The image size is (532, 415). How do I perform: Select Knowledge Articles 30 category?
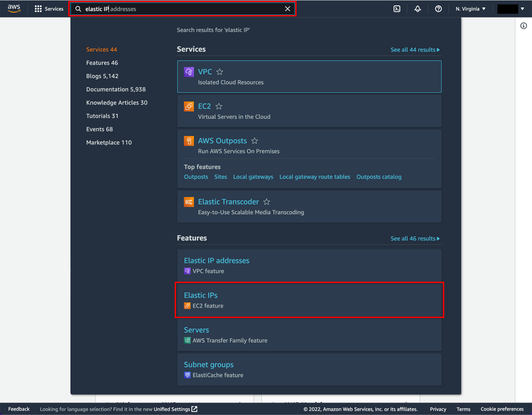tap(117, 103)
